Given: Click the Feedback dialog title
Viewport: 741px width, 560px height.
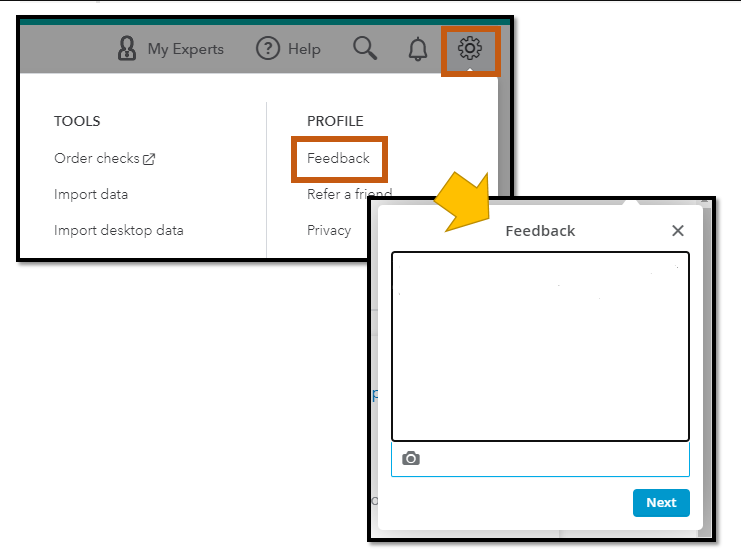Looking at the screenshot, I should pos(540,231).
